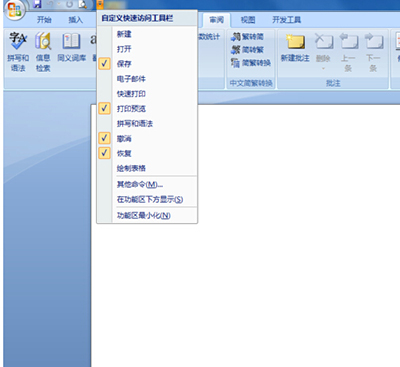Enable 打开 in the quick access menu
This screenshot has width=400, height=367.
pos(147,49)
